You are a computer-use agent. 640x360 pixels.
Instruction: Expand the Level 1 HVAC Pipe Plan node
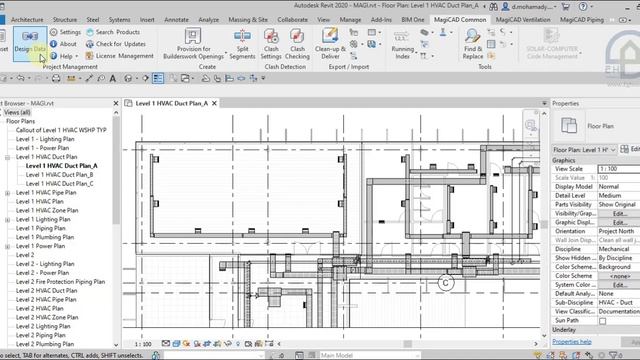pos(7,193)
